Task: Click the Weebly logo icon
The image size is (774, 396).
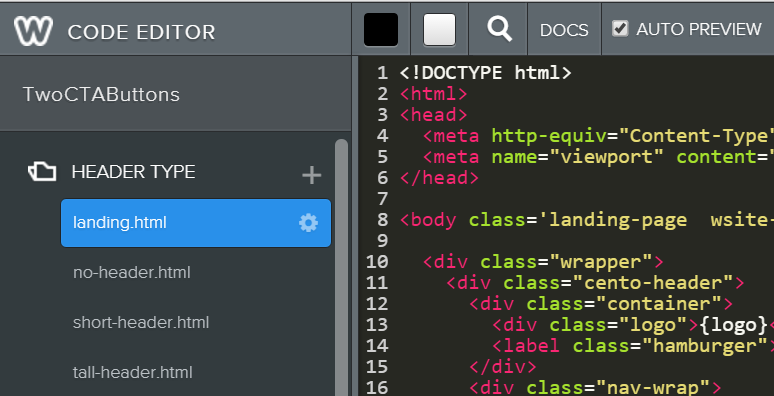Action: click(33, 31)
